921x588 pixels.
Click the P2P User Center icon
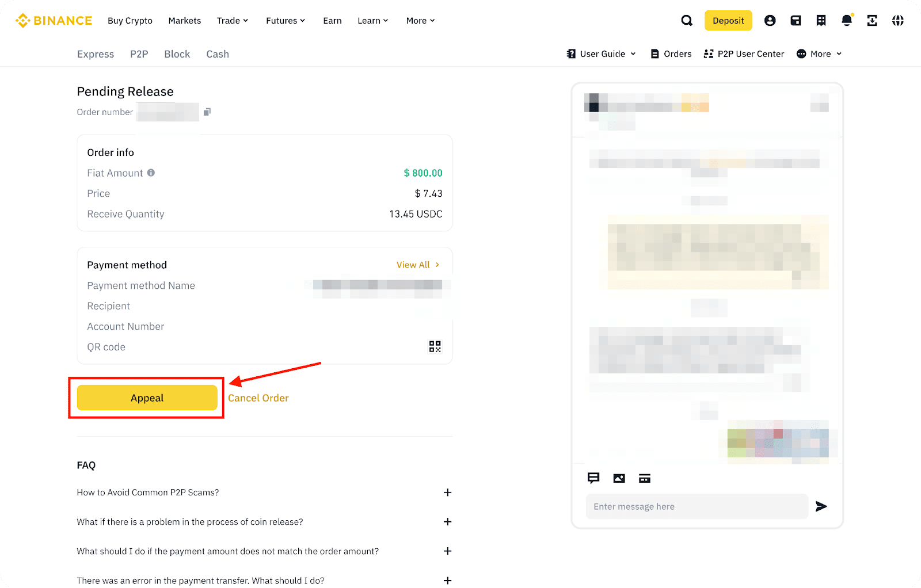(x=709, y=54)
